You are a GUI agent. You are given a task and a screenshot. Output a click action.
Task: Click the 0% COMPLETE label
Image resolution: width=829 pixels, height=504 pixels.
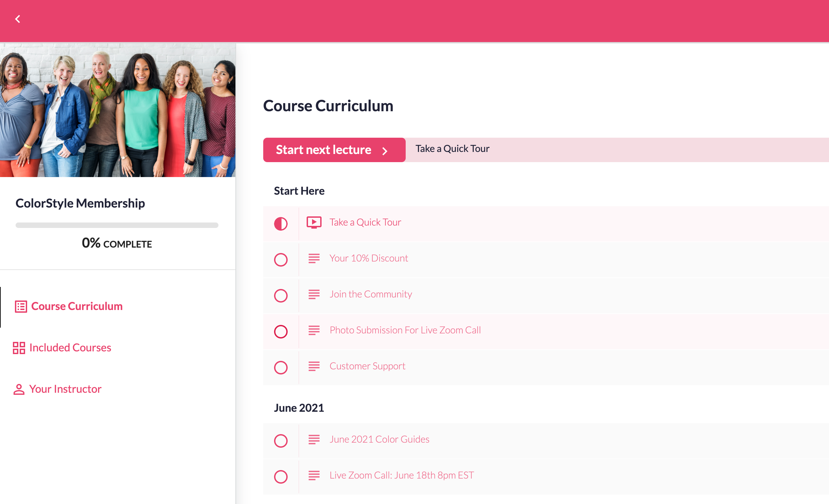click(117, 243)
